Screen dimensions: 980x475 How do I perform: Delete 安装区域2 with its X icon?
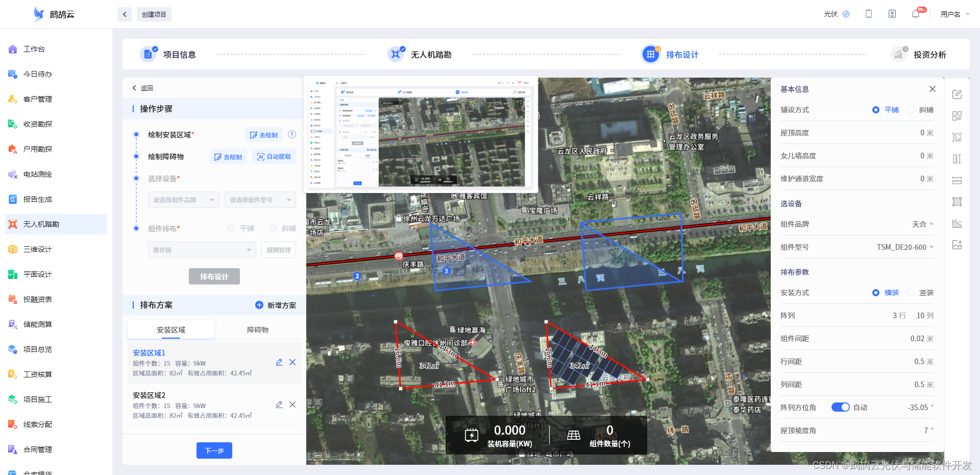click(x=292, y=405)
